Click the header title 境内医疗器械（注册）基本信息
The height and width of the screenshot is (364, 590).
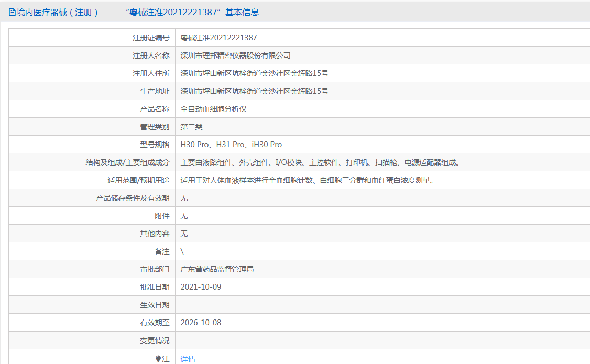[138, 13]
